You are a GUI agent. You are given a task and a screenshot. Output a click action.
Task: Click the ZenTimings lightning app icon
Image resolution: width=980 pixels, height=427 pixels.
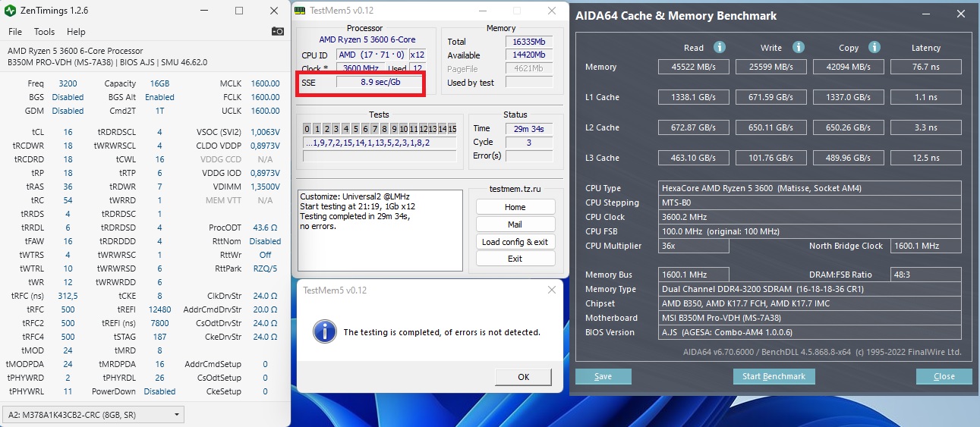pos(9,11)
